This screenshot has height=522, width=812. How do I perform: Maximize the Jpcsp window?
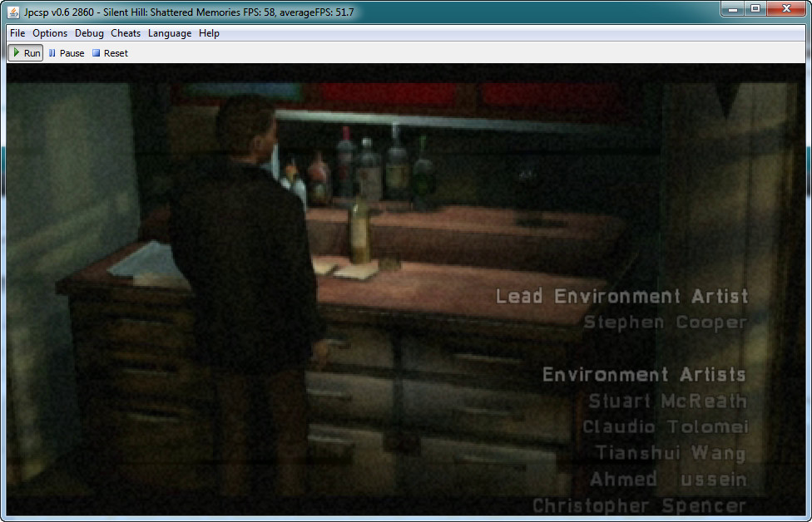click(755, 9)
